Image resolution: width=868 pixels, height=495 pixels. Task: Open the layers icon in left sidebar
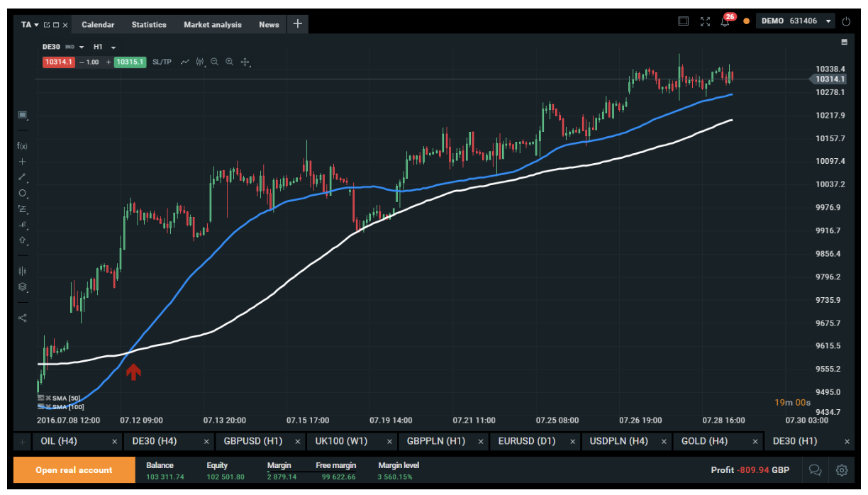tap(22, 287)
